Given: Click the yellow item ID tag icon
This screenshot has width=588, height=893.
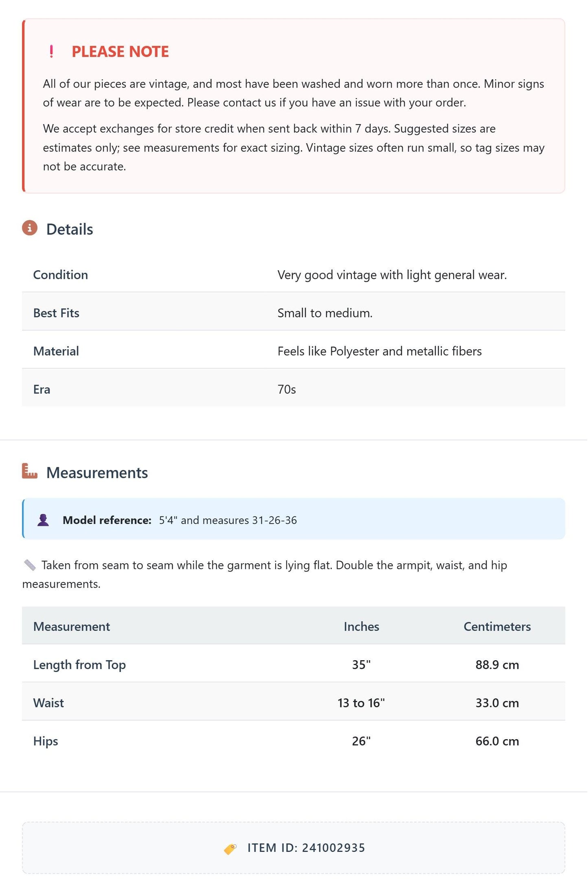Looking at the screenshot, I should point(230,849).
